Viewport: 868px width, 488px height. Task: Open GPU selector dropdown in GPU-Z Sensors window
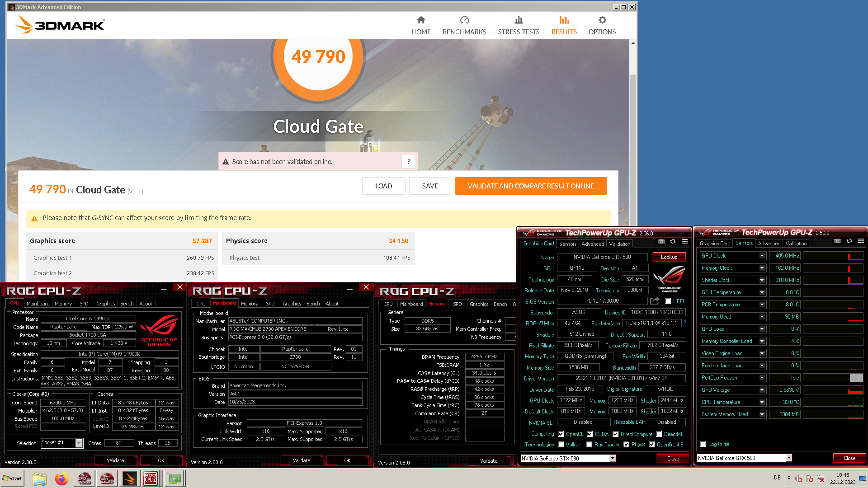(x=789, y=458)
